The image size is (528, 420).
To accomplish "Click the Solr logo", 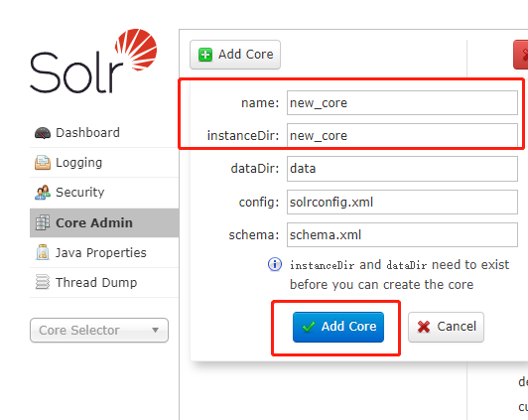I will click(x=93, y=61).
